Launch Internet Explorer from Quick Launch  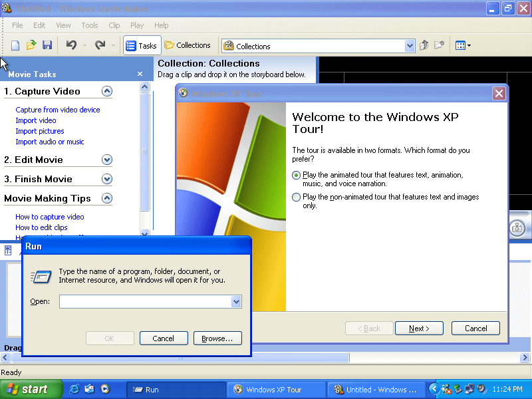(74, 390)
